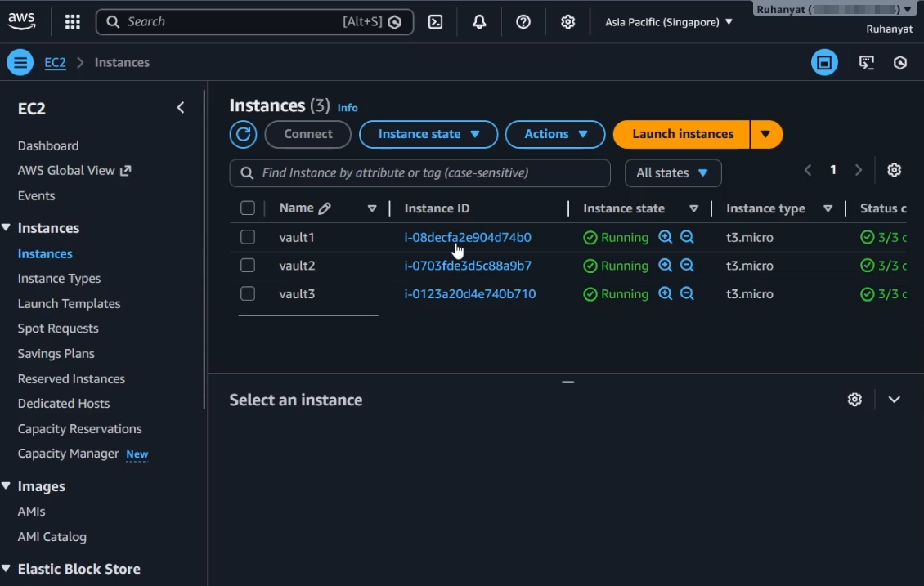Image resolution: width=924 pixels, height=586 pixels.
Task: Type in the Find Instance search field
Action: (x=419, y=172)
